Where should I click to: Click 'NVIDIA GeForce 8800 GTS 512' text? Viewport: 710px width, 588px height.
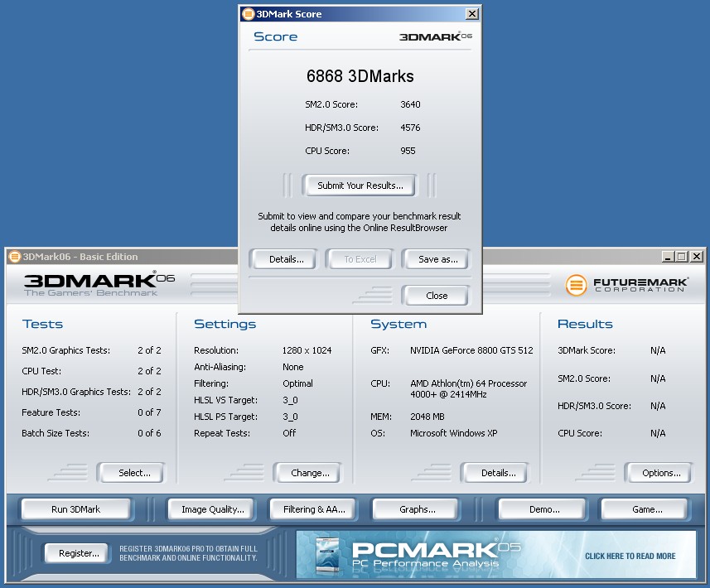[471, 350]
